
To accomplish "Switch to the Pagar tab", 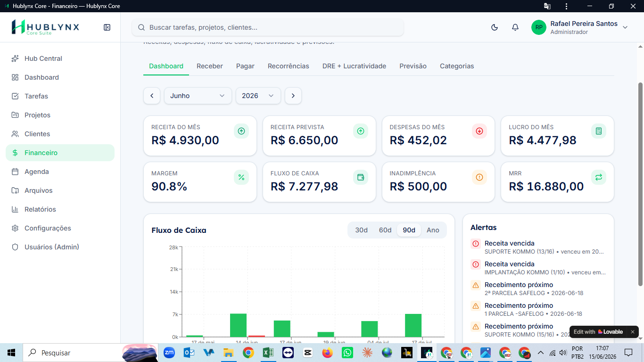I will click(x=245, y=66).
